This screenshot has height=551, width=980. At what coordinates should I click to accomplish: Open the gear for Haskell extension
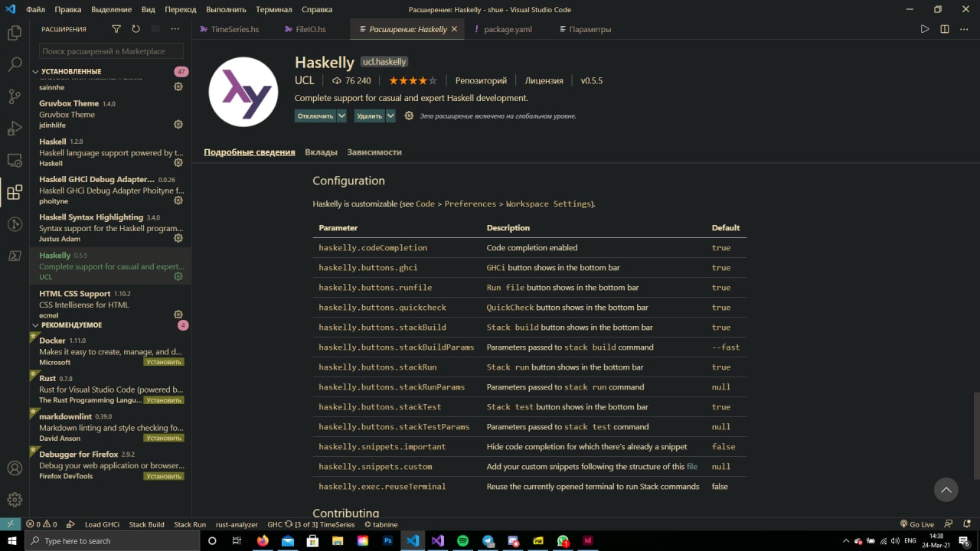point(178,163)
